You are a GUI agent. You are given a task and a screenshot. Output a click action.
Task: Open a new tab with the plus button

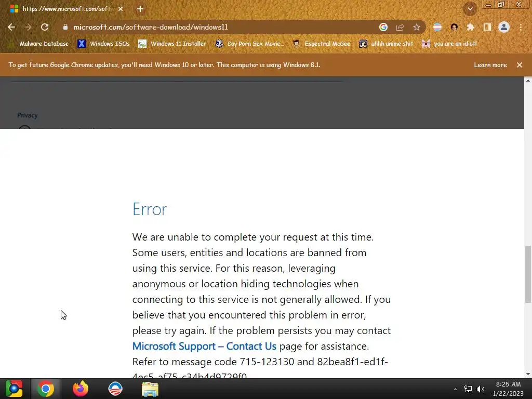[x=140, y=9]
